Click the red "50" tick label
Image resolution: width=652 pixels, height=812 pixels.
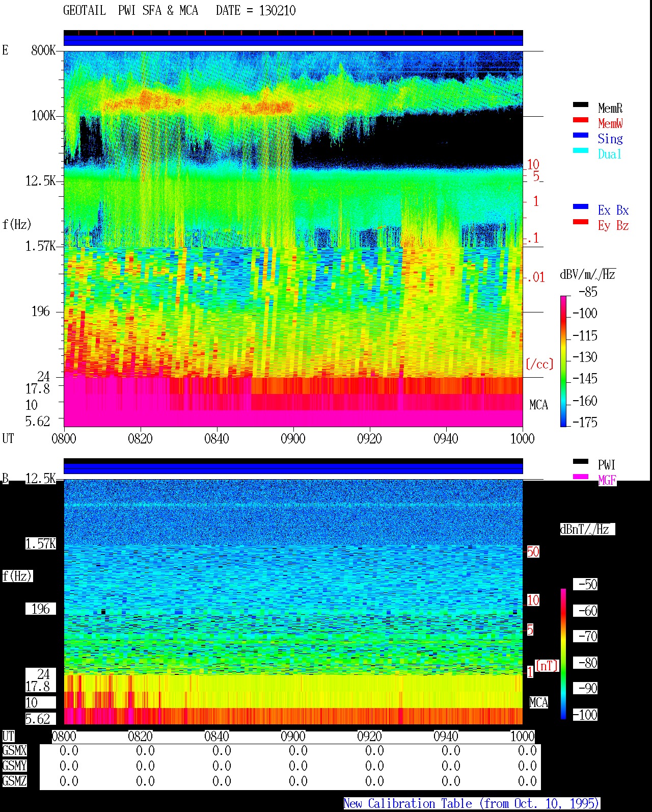click(533, 552)
